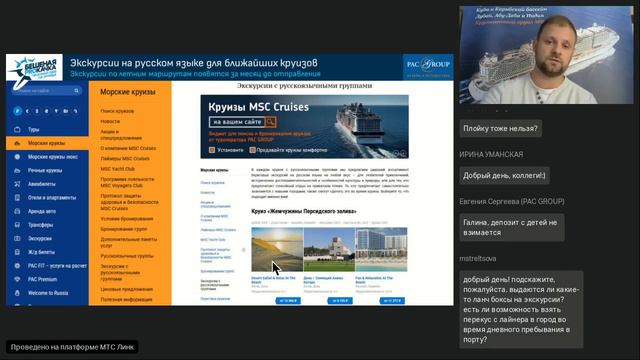Image resolution: width=640 pixels, height=360 pixels.
Task: Open Бронирование групп in the orange submenu
Action: point(124,229)
